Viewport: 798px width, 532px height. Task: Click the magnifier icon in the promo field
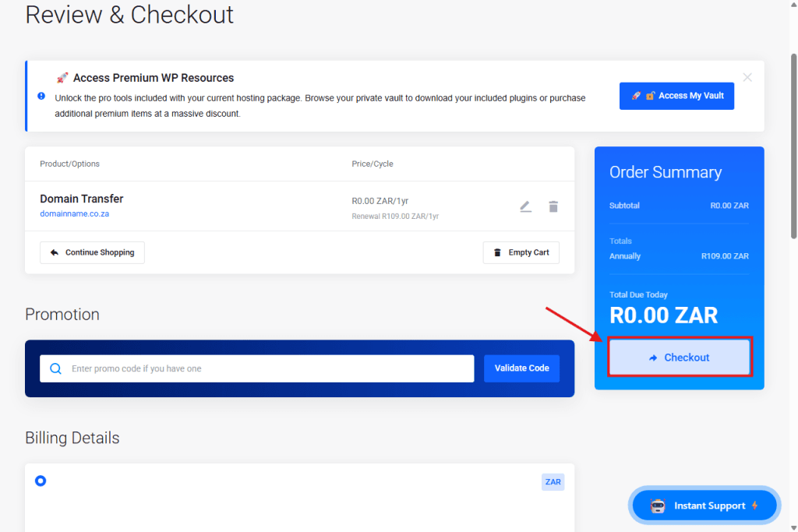tap(55, 368)
